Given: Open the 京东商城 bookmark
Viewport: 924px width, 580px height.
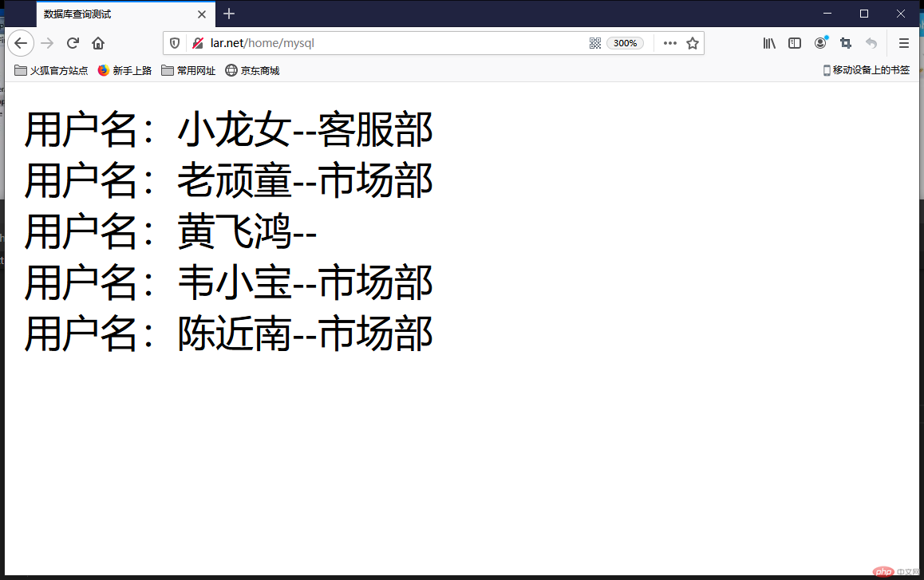Looking at the screenshot, I should point(252,71).
